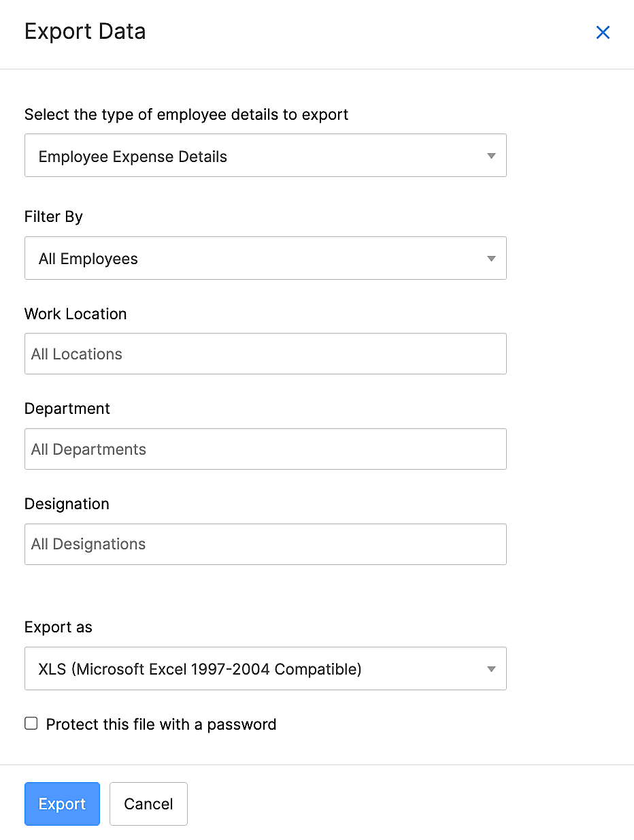Enable password protection for the file
Screen dimensions: 634x840
point(31,723)
